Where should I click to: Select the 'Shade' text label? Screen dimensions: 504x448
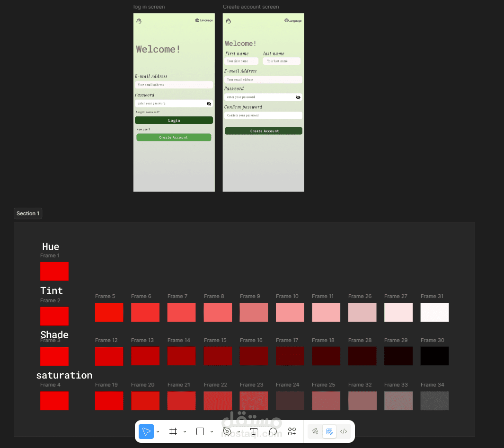point(54,334)
